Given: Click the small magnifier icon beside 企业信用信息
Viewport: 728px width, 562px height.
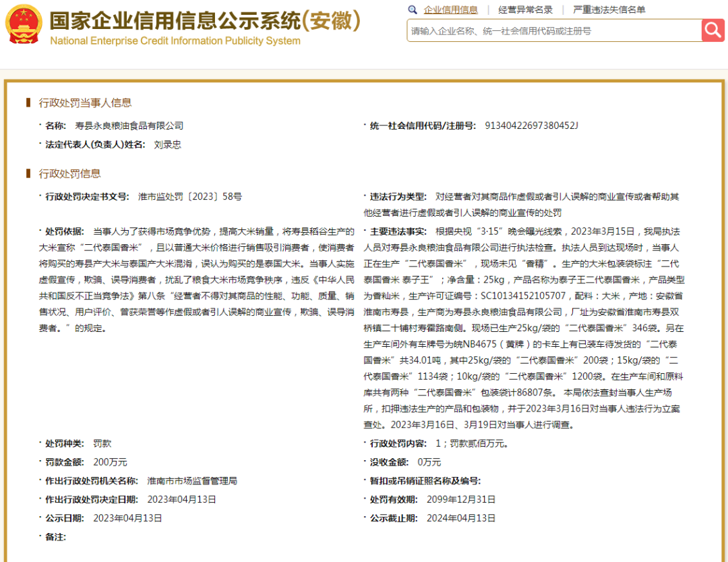Looking at the screenshot, I should (x=413, y=9).
